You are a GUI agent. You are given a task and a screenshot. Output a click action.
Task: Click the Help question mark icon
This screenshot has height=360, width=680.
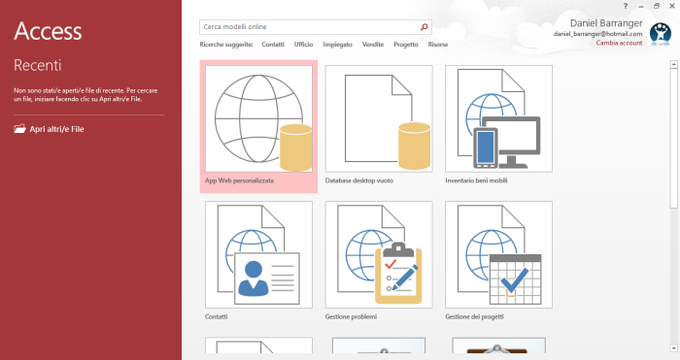pos(625,6)
